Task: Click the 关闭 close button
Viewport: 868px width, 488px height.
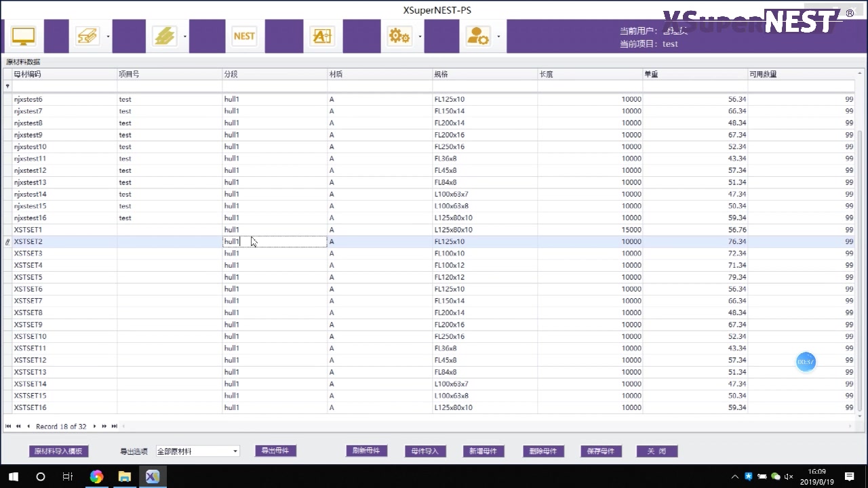Action: 656,451
